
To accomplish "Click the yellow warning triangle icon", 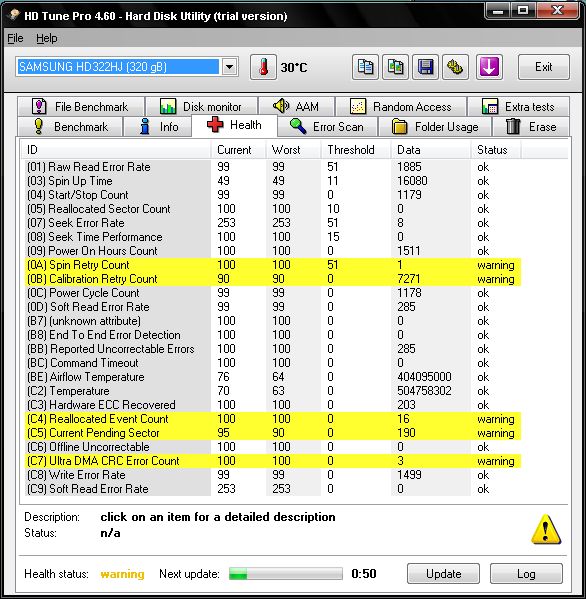I will [x=546, y=529].
